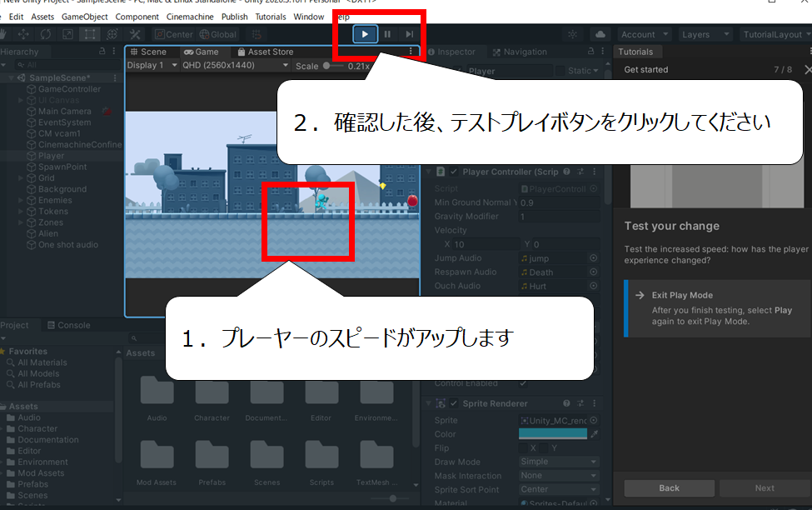Image resolution: width=812 pixels, height=510 pixels.
Task: Switch to the Console tab
Action: [69, 326]
